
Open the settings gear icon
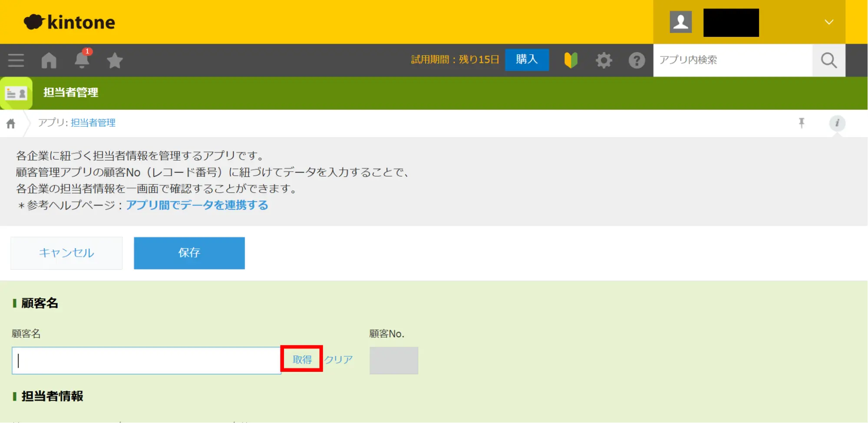click(x=604, y=60)
